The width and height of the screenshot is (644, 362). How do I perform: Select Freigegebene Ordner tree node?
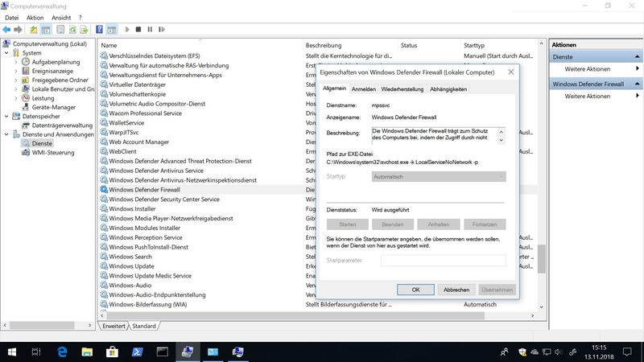click(60, 80)
